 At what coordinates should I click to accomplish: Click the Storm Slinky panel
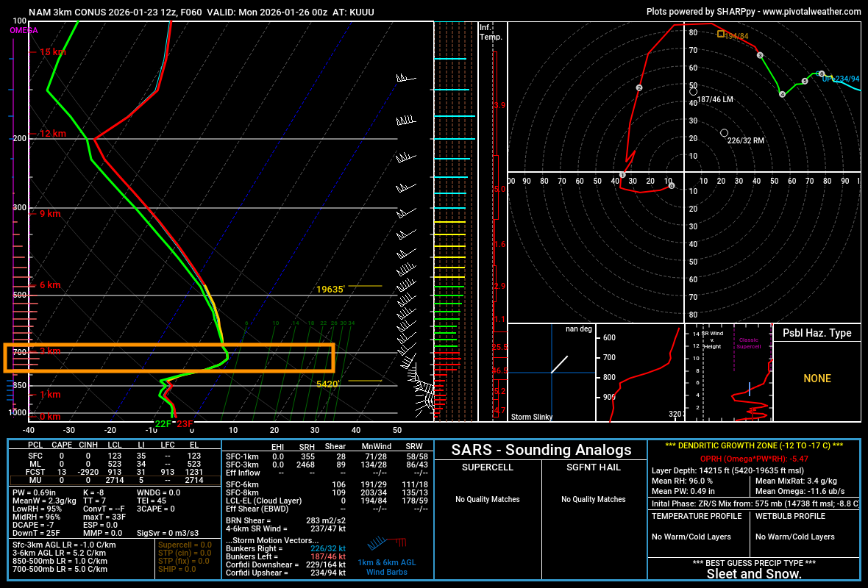[551, 373]
